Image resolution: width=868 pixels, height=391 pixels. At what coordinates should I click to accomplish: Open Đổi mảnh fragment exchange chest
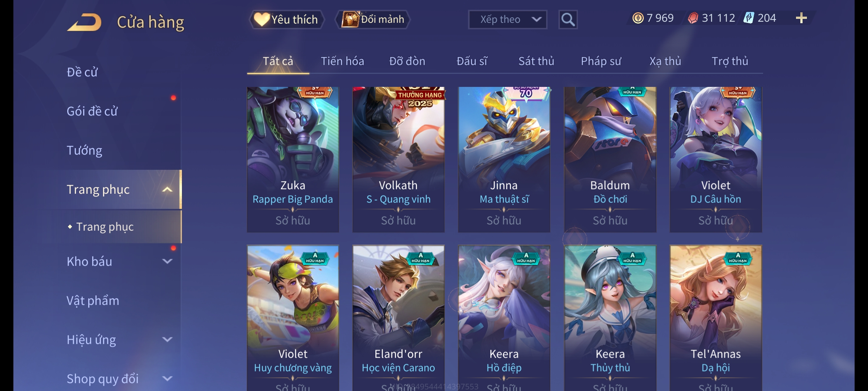373,20
